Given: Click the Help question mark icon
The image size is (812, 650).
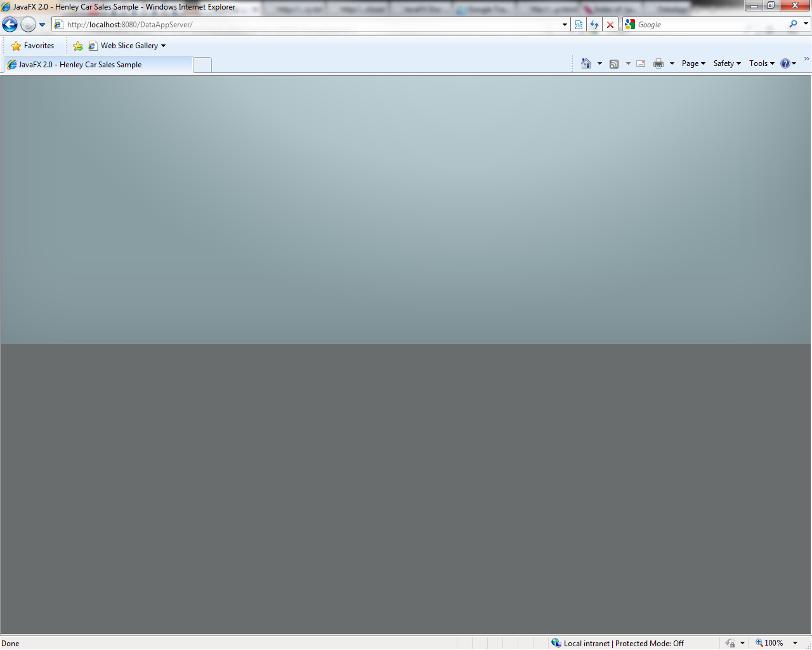Looking at the screenshot, I should coord(785,63).
